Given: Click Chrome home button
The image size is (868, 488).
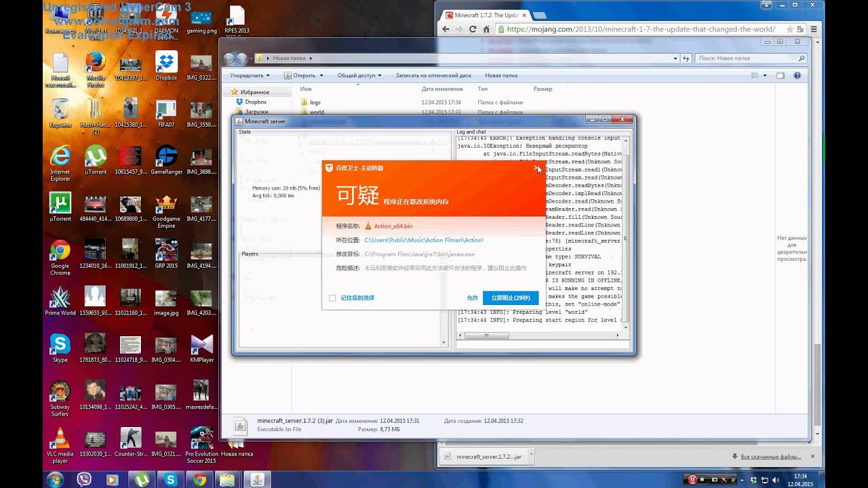Looking at the screenshot, I should (x=486, y=29).
